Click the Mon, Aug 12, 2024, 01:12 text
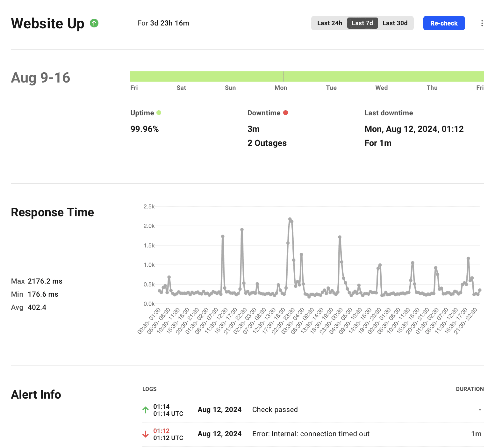 pos(414,129)
